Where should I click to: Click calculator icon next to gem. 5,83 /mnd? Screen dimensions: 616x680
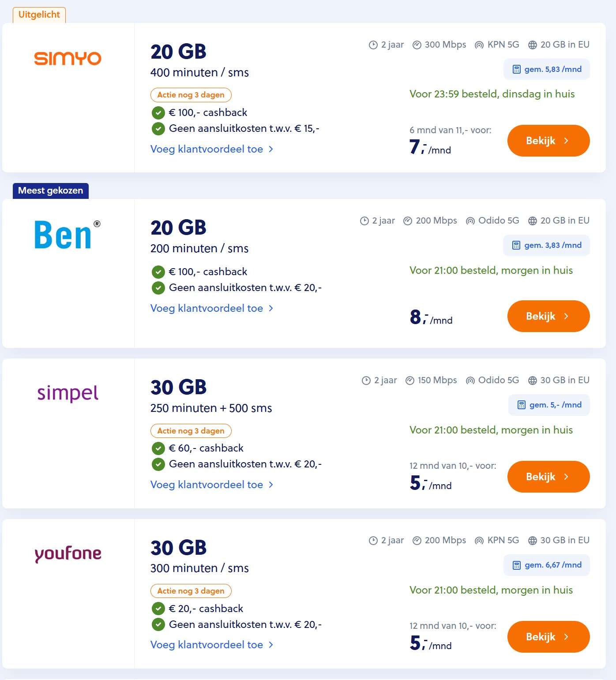[x=516, y=69]
